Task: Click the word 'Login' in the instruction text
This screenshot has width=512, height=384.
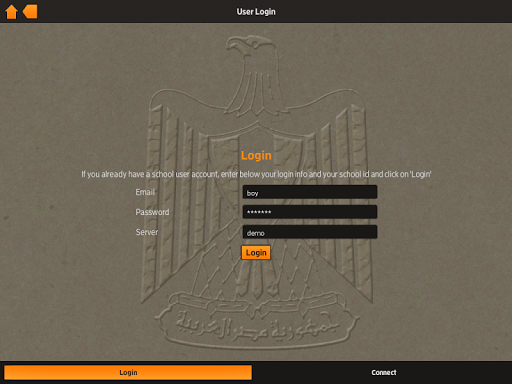Action: 421,174
